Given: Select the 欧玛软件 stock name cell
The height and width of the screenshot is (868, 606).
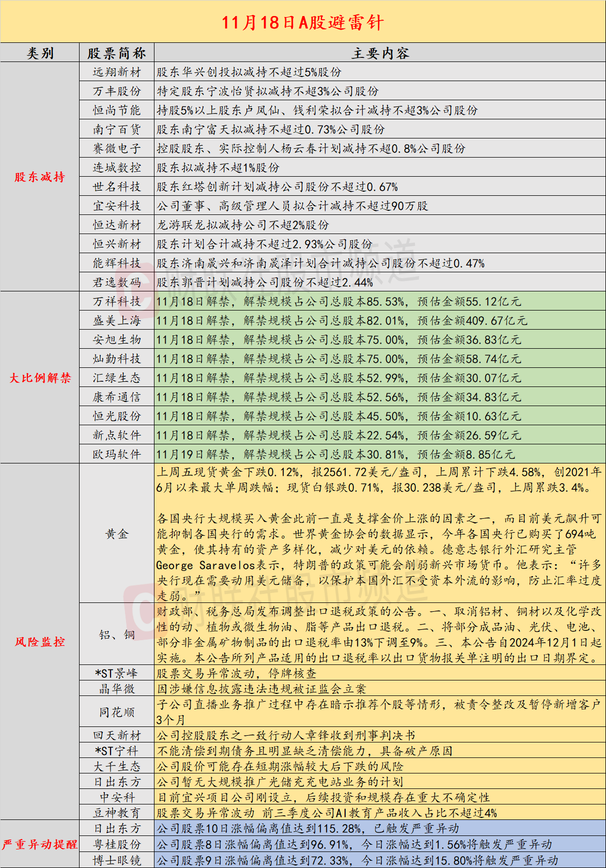Looking at the screenshot, I should point(117,455).
